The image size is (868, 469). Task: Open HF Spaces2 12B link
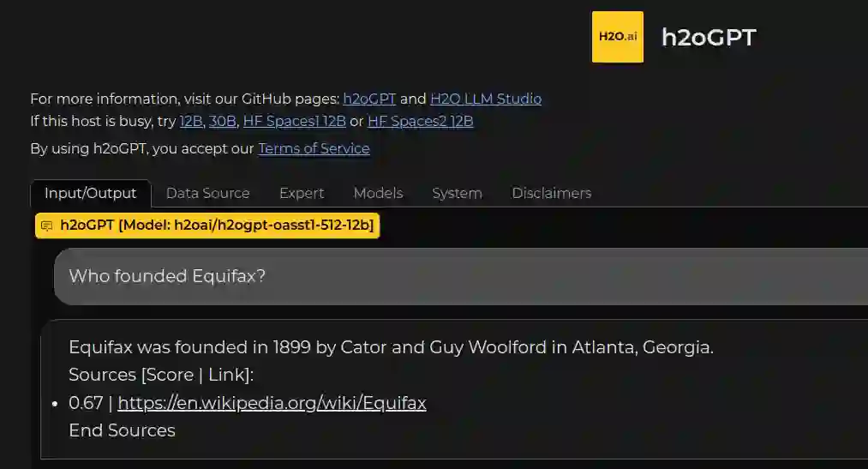point(420,122)
